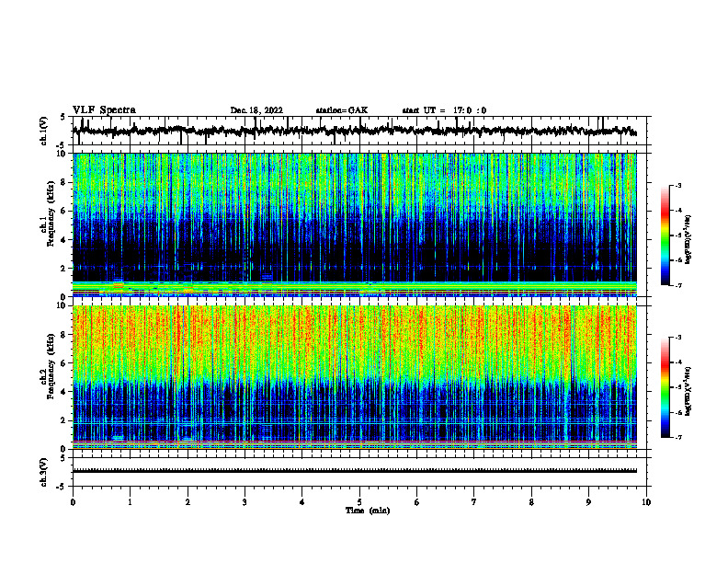This screenshot has width=728, height=563.
Task: Click the ch.3 voltage waveform trace
Action: coord(354,471)
